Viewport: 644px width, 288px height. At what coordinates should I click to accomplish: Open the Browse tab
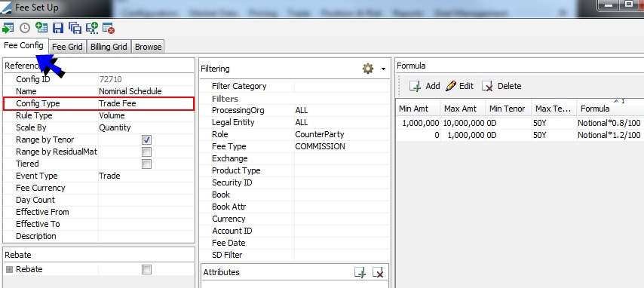[149, 47]
